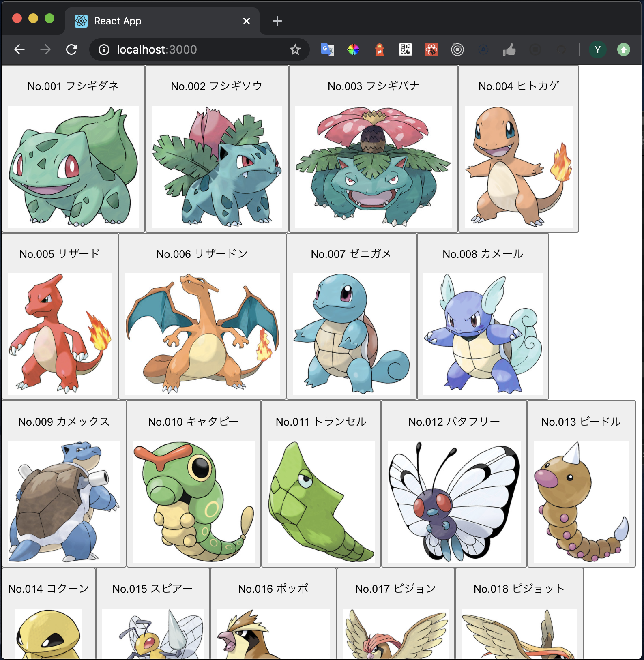
Task: Click the title "No.002 フシギソウ"
Action: coord(217,86)
